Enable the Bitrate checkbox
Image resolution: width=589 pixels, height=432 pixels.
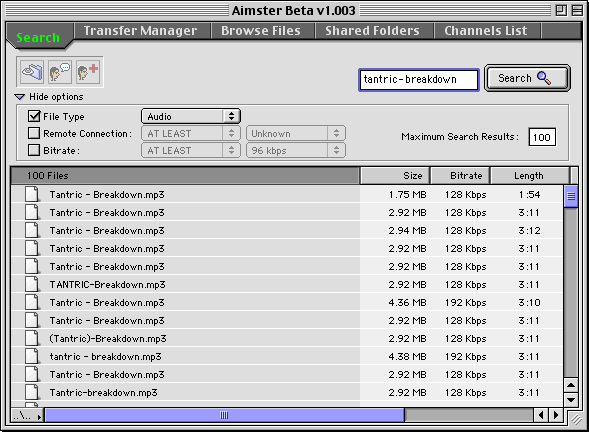[34, 150]
